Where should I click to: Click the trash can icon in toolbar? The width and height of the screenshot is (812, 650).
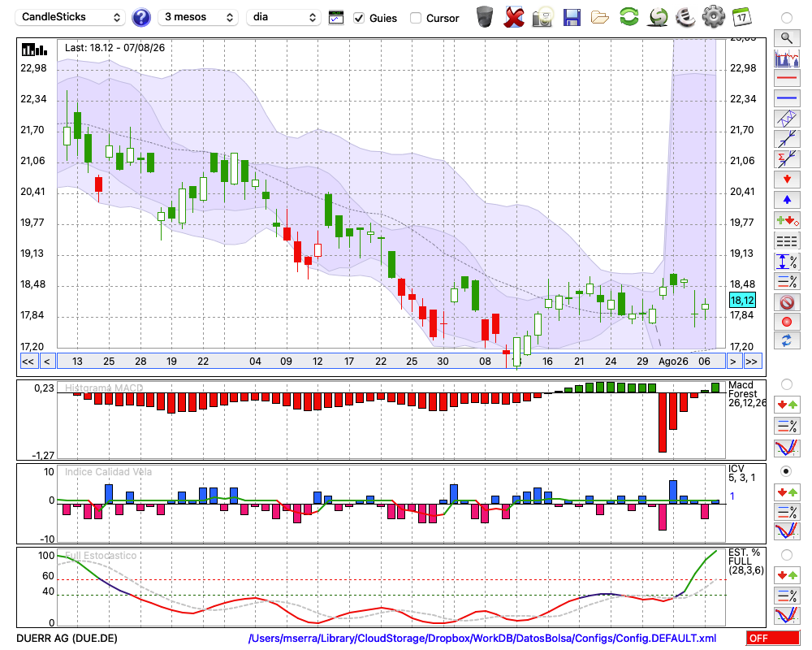pos(485,17)
